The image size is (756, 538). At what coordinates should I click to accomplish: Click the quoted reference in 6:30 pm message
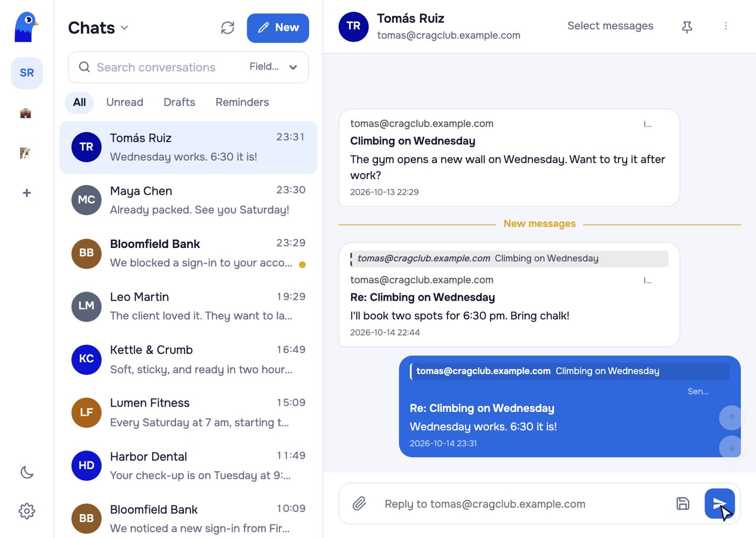point(509,258)
